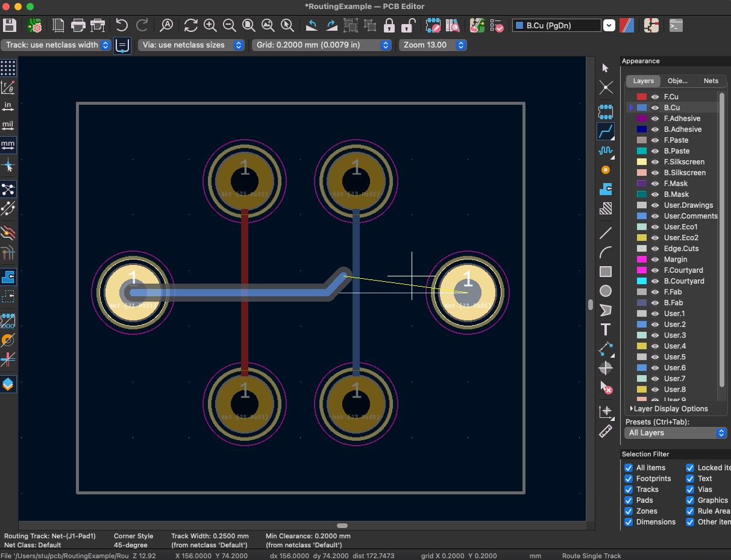Switch display units to mils
Image resolution: width=731 pixels, height=560 pixels.
click(x=8, y=125)
